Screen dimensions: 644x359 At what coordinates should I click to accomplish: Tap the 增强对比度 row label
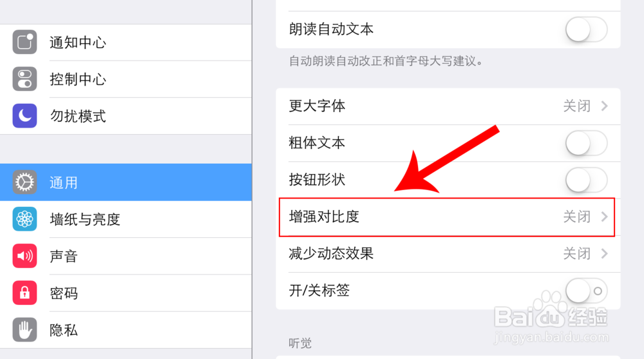click(324, 217)
